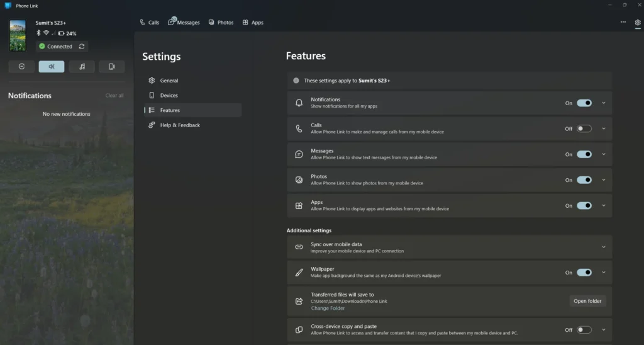
Task: Click the paintbrush icon in Wallpaper row
Action: [299, 272]
